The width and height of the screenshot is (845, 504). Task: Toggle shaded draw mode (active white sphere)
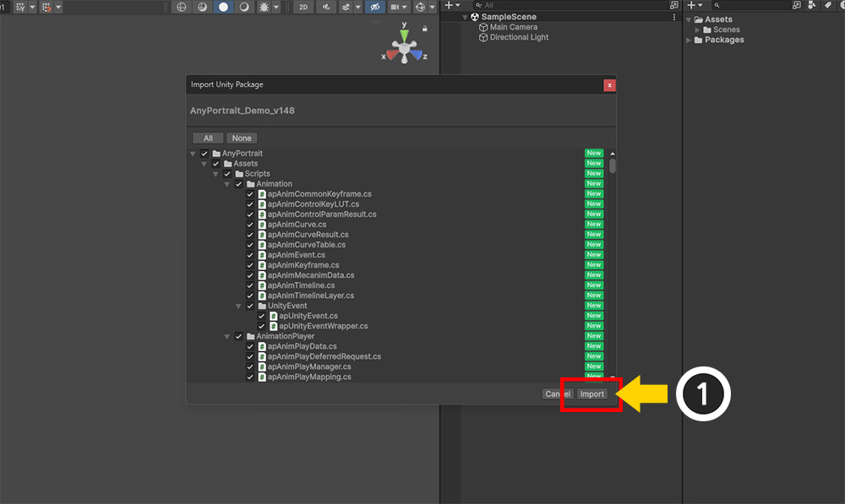[223, 7]
